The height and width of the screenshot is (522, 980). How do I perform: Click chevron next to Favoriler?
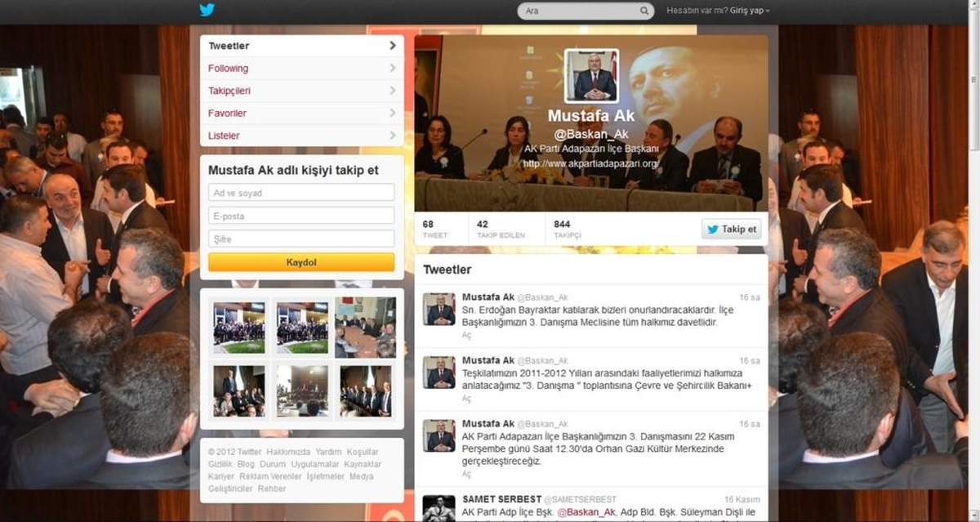click(393, 113)
